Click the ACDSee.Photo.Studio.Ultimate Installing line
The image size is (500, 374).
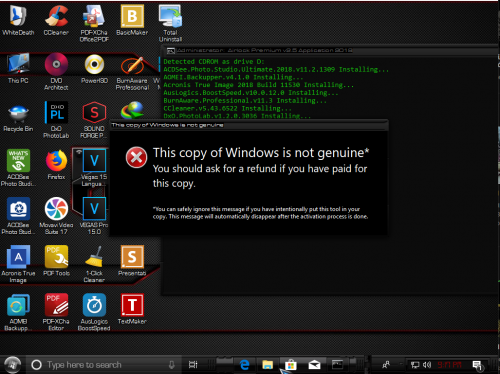pyautogui.click(x=276, y=69)
